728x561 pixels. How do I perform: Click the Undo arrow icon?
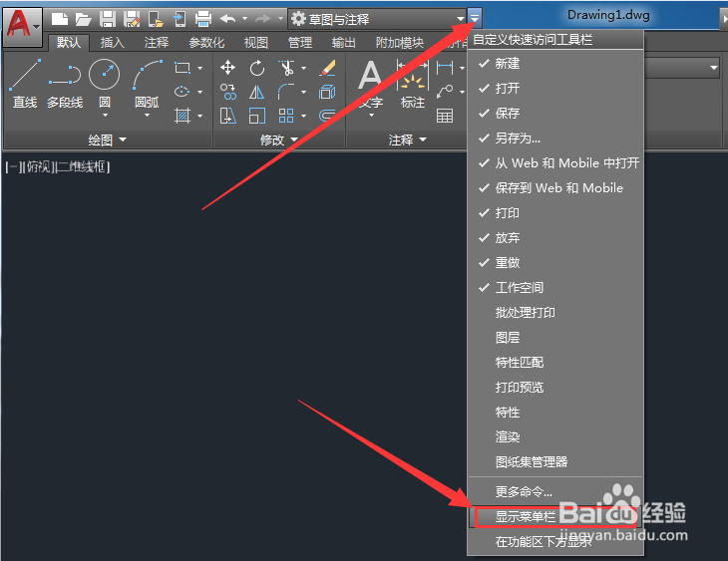[x=227, y=19]
